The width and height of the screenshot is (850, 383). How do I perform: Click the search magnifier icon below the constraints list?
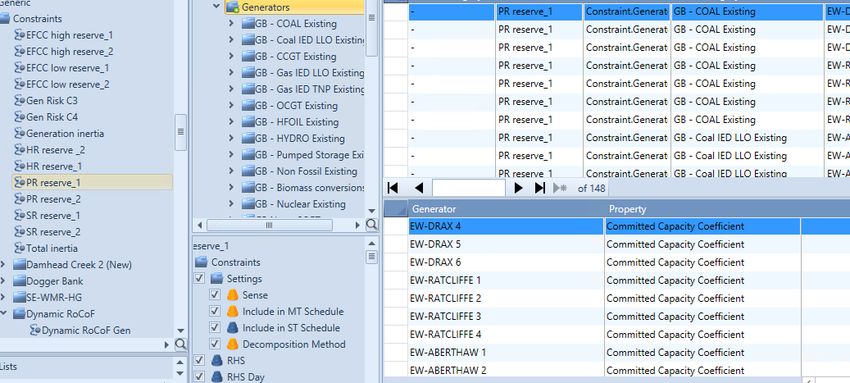tap(181, 345)
